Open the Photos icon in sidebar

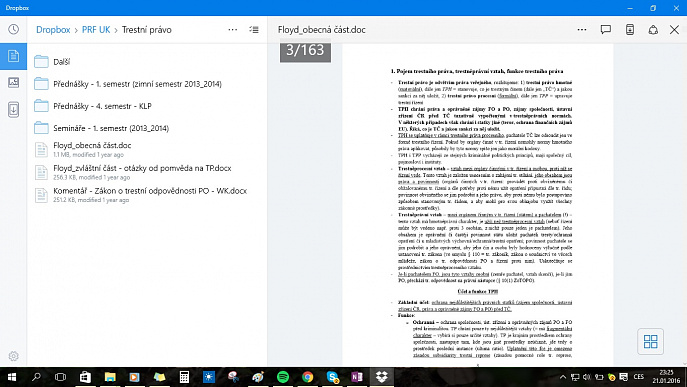pos(14,82)
